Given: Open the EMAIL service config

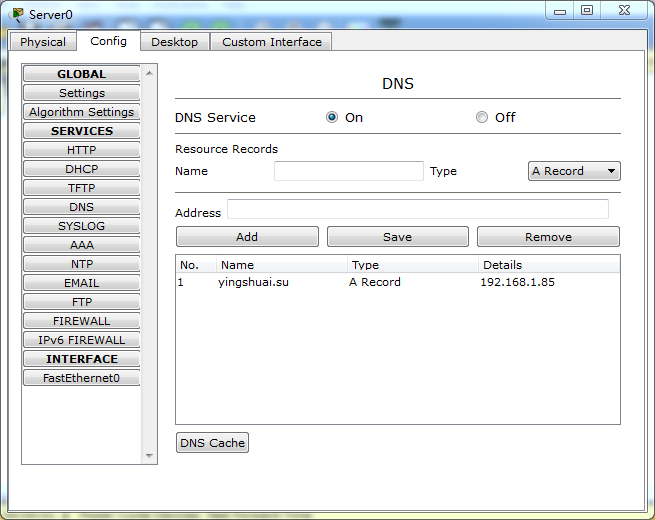Looking at the screenshot, I should [81, 283].
